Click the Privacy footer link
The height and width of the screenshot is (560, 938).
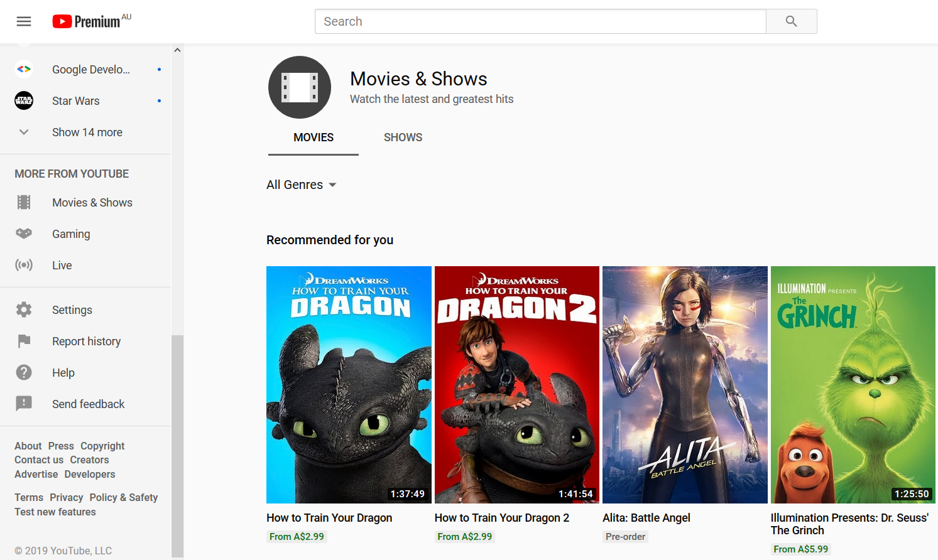pyautogui.click(x=67, y=497)
